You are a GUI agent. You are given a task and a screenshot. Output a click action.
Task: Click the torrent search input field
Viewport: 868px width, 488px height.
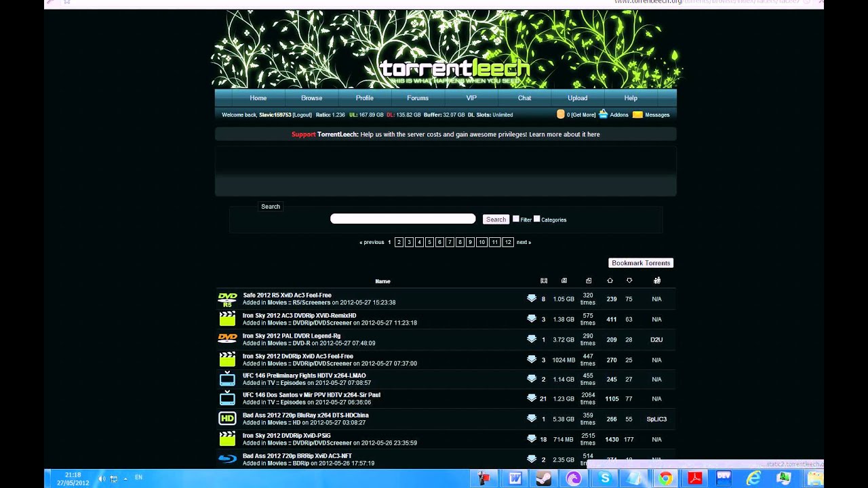click(x=403, y=218)
